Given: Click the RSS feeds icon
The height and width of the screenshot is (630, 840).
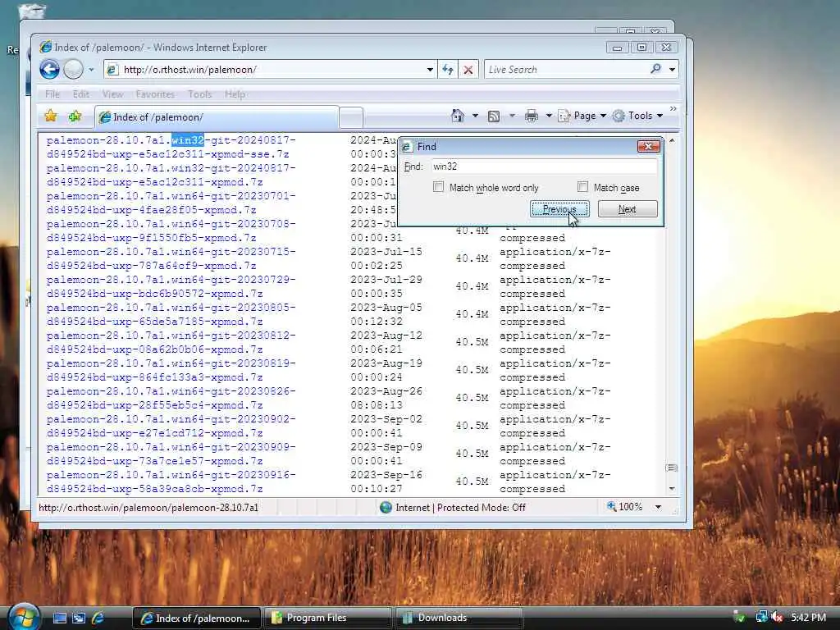Looking at the screenshot, I should [494, 116].
